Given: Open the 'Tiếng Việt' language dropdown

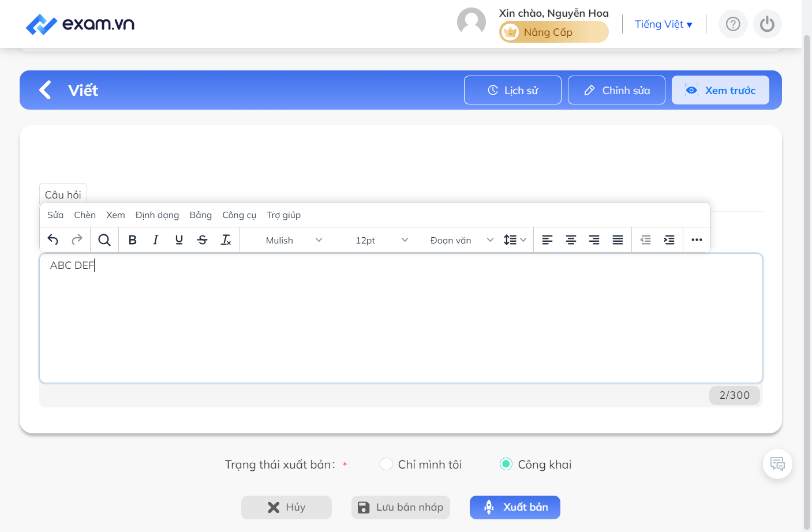Looking at the screenshot, I should 663,24.
